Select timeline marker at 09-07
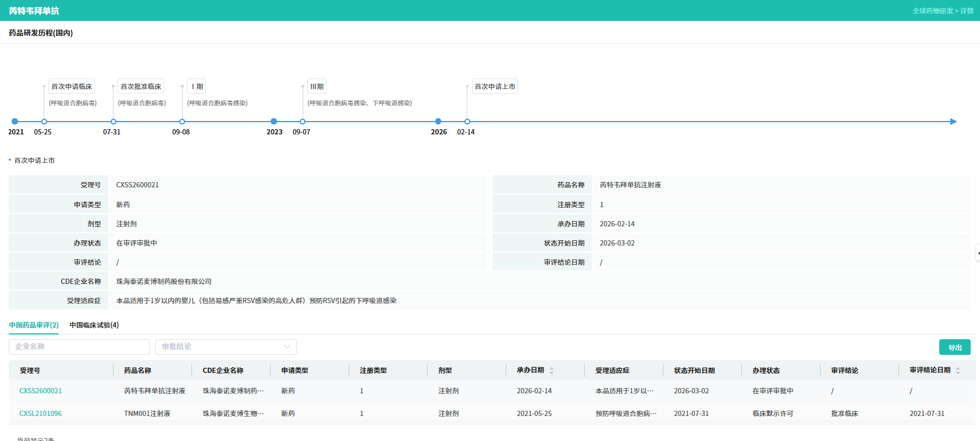This screenshot has height=441, width=980. pos(303,122)
